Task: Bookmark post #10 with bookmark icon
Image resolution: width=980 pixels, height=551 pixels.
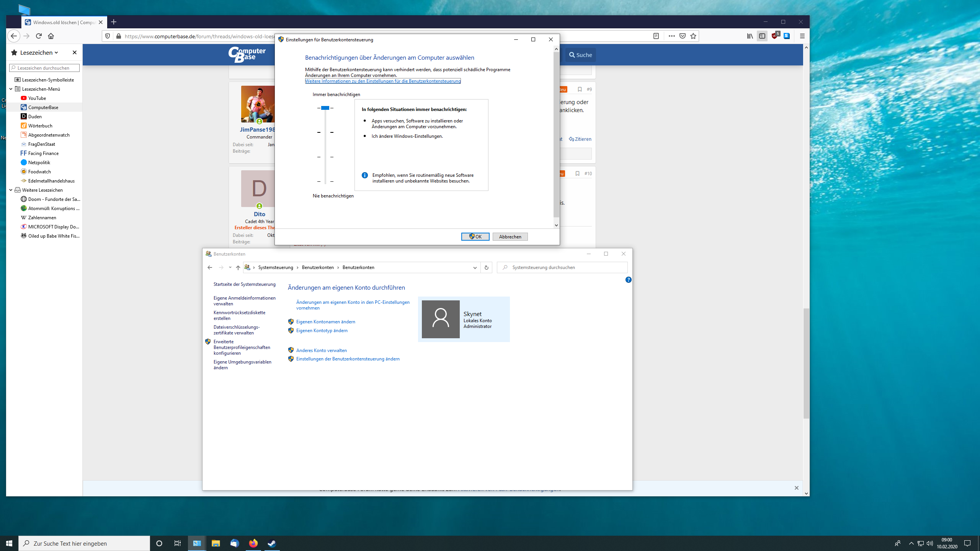Action: tap(577, 174)
